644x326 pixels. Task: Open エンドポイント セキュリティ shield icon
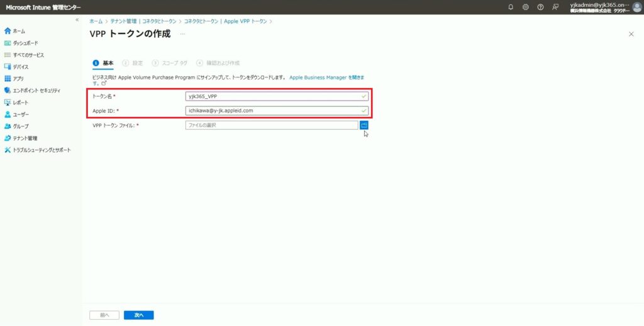tap(8, 91)
